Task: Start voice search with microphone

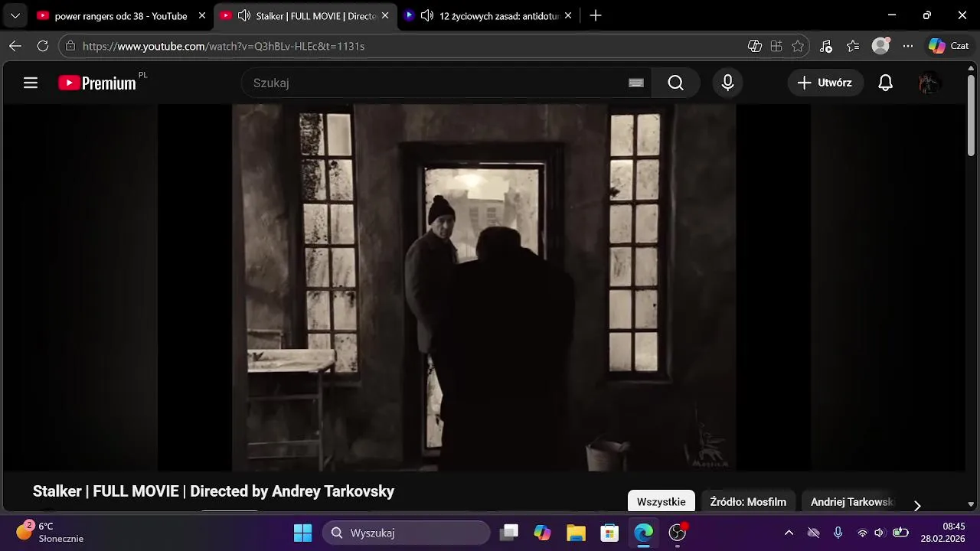Action: coord(727,83)
